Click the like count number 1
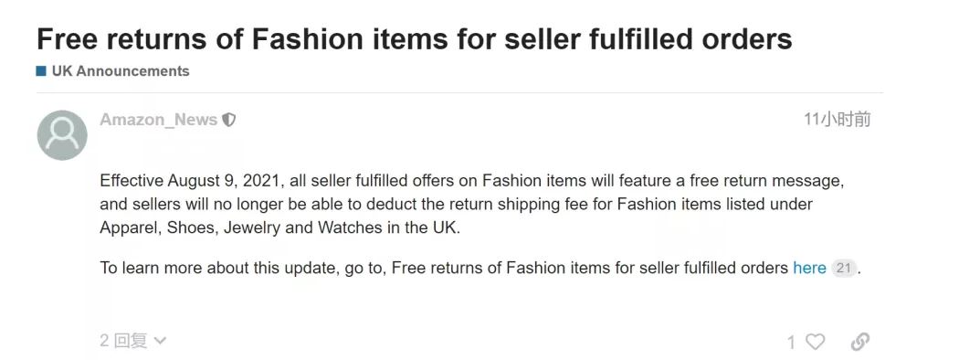 pyautogui.click(x=791, y=342)
